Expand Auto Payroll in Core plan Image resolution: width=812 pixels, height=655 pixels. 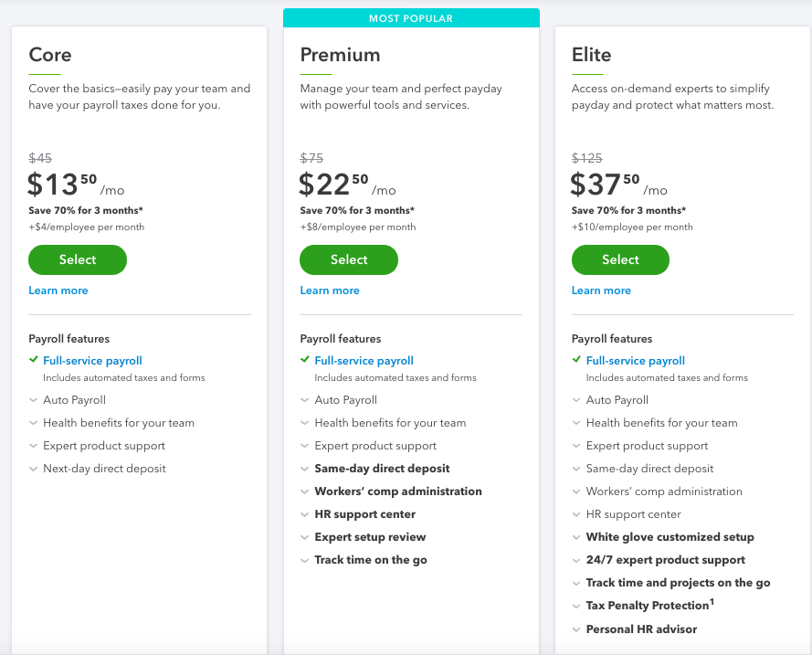pyautogui.click(x=68, y=400)
